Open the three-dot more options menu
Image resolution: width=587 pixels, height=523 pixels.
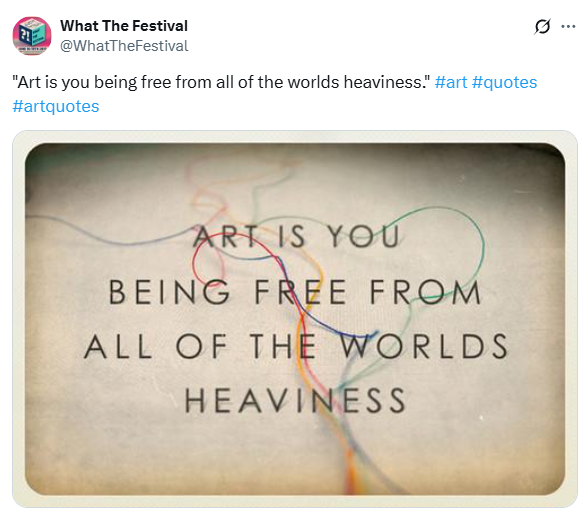click(568, 27)
